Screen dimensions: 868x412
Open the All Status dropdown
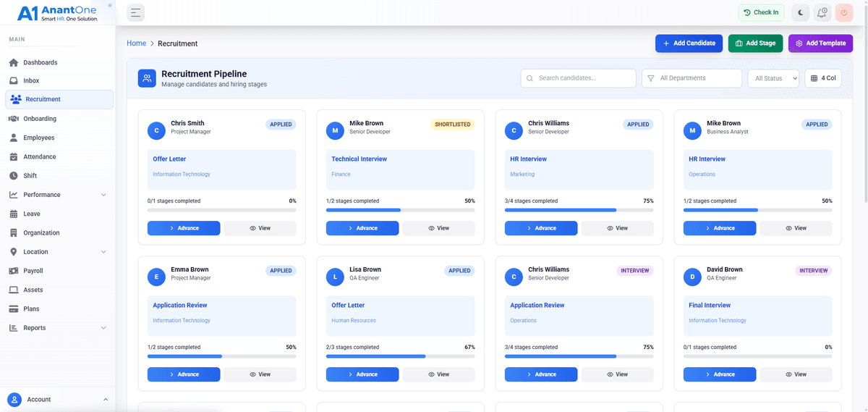pyautogui.click(x=773, y=78)
